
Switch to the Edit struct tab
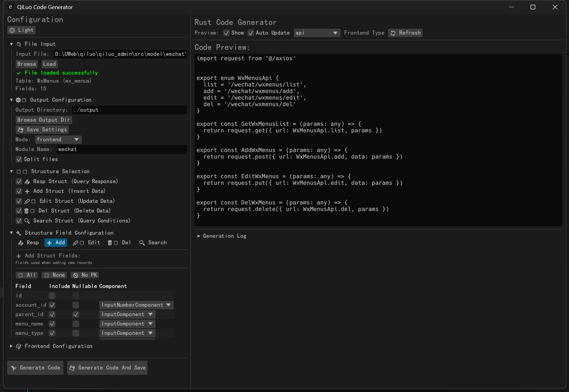point(86,243)
